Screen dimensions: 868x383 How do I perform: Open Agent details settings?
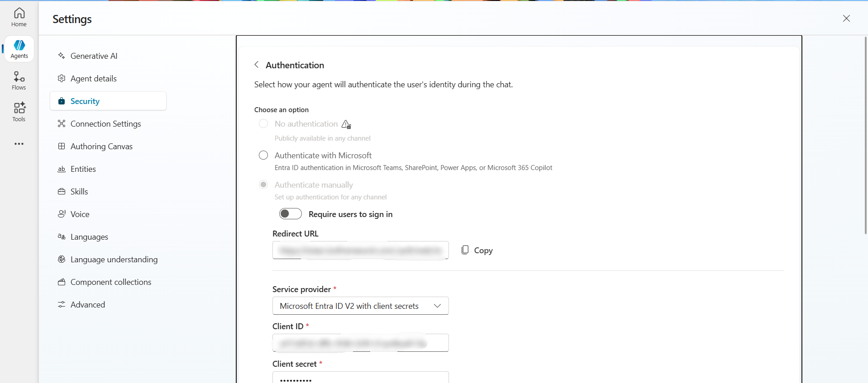108,78
